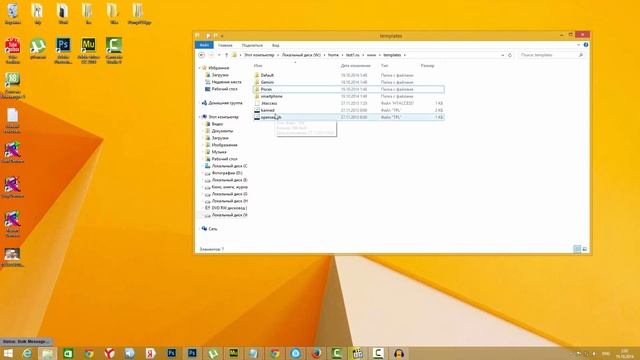This screenshot has width=640, height=360.
Task: Sort by the Имя column header
Action: (258, 65)
